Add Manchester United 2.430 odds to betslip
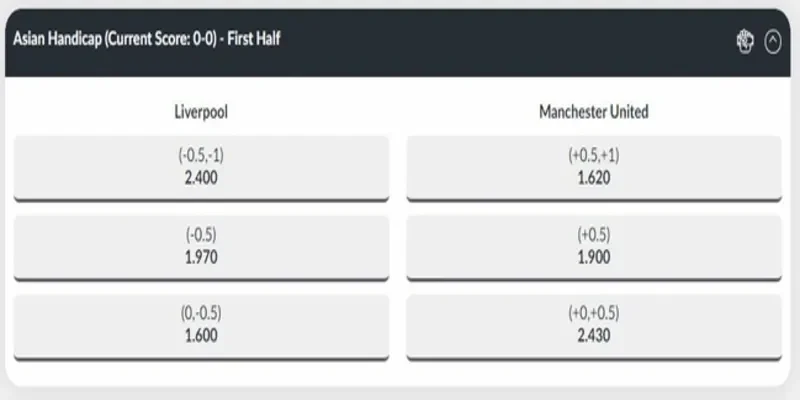The height and width of the screenshot is (400, 800). coord(593,335)
